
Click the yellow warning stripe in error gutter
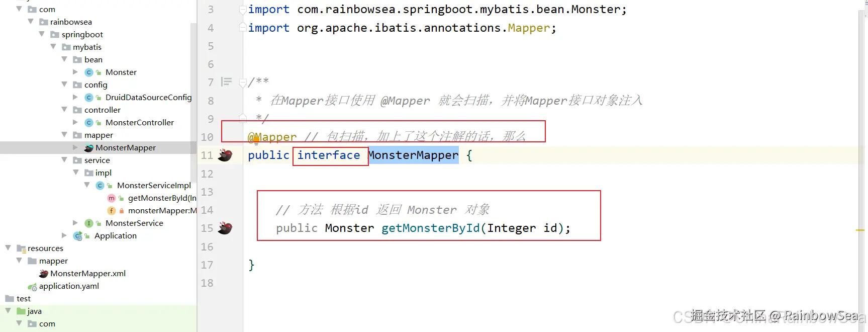(x=860, y=230)
